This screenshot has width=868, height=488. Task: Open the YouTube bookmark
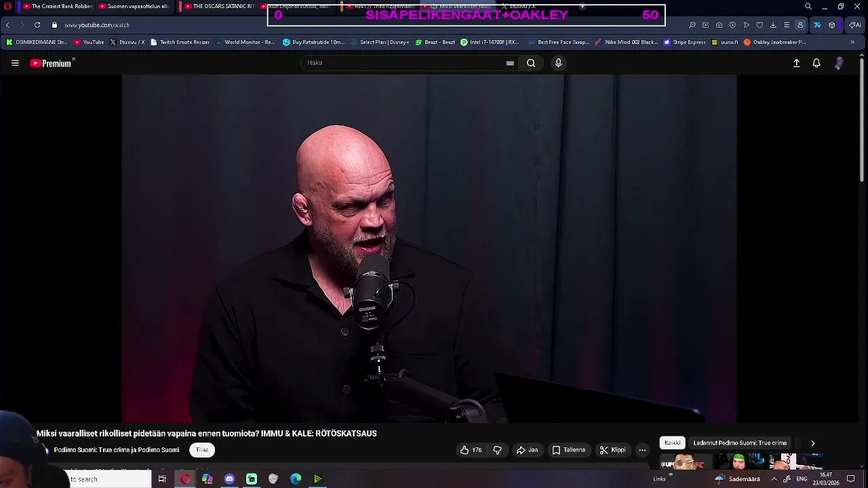click(x=89, y=42)
